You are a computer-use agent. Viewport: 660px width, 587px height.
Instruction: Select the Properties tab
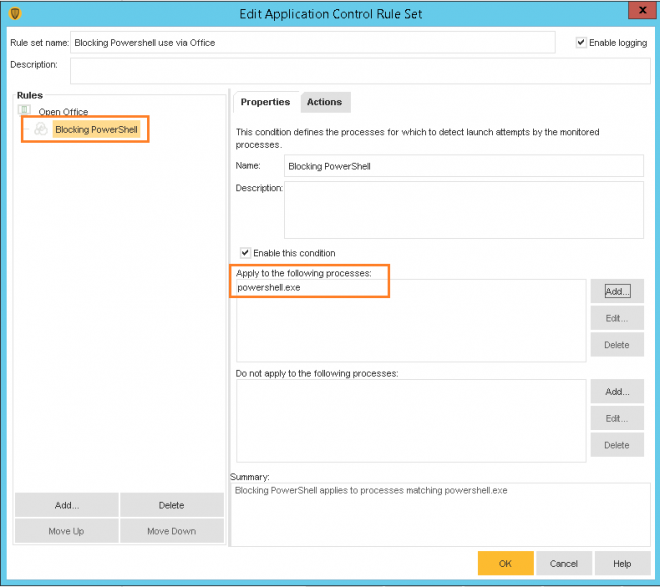265,102
